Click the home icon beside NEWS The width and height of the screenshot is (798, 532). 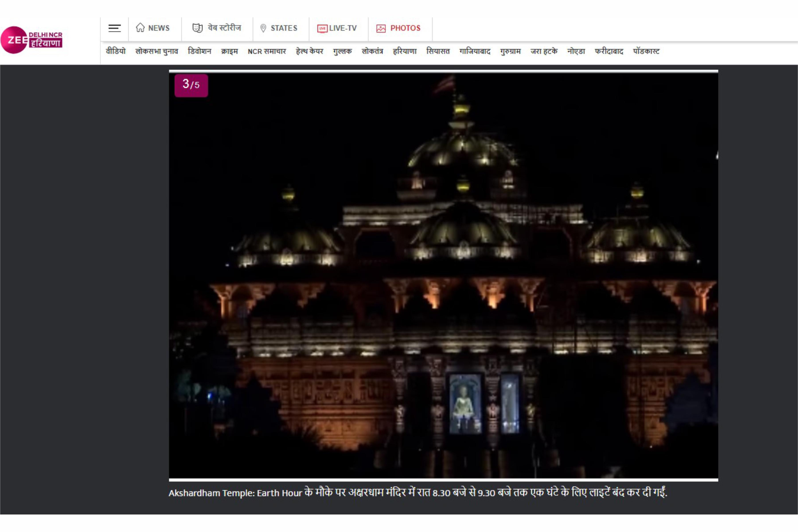140,28
